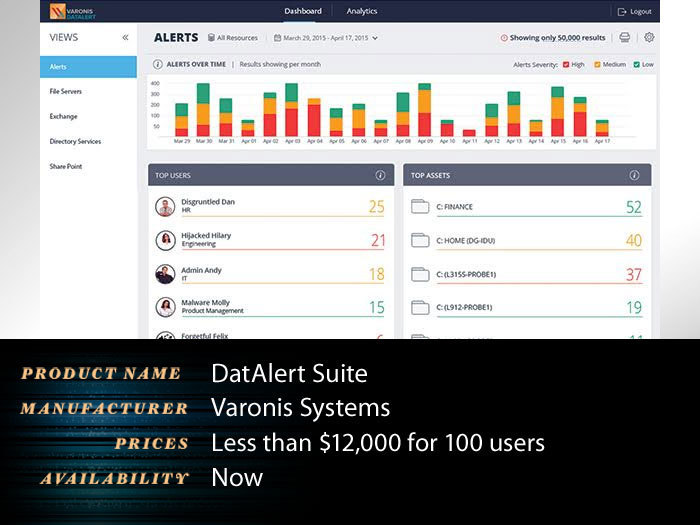Image resolution: width=700 pixels, height=525 pixels.
Task: Collapse the Views sidebar with chevron
Action: point(125,38)
